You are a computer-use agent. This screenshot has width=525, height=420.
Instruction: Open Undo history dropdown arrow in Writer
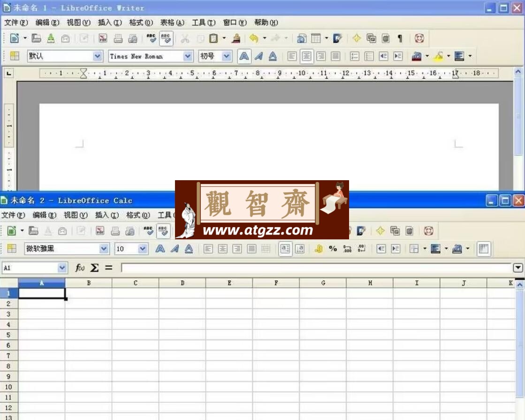[x=265, y=38]
